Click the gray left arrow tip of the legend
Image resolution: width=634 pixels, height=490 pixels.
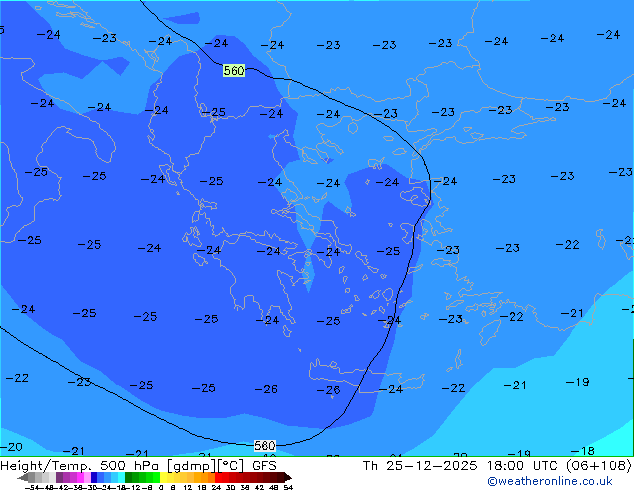coord(23,477)
